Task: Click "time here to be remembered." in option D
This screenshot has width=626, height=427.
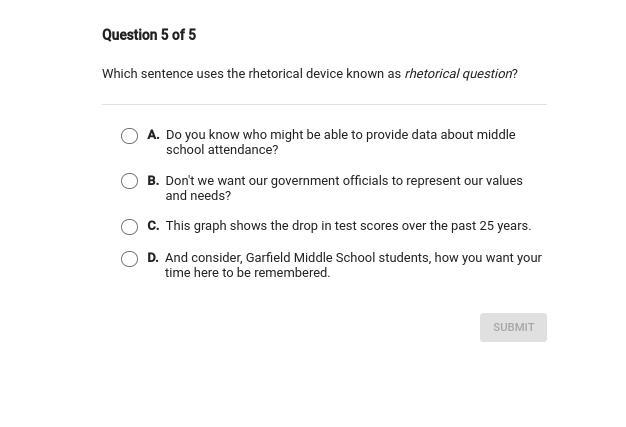Action: [247, 273]
